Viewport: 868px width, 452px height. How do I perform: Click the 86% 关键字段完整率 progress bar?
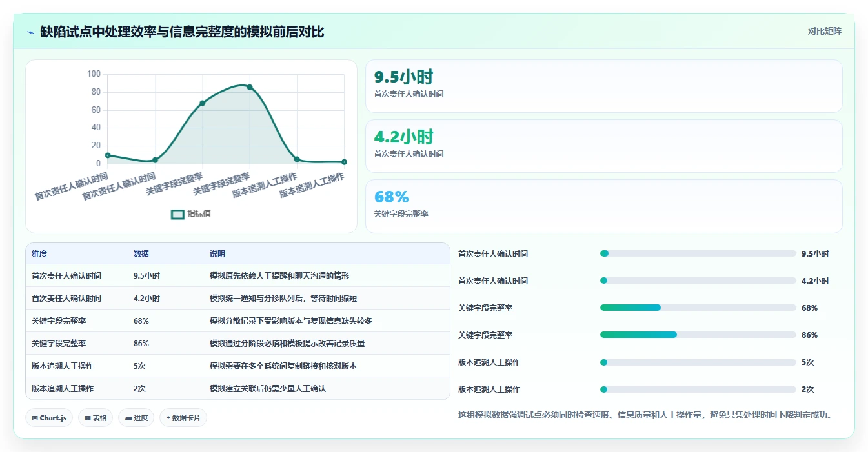pyautogui.click(x=698, y=335)
